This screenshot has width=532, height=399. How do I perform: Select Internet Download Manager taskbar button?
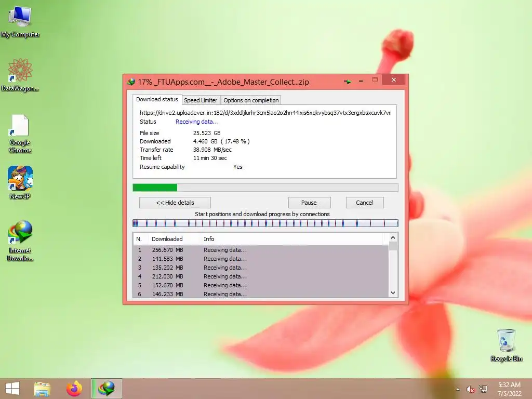[x=107, y=389]
